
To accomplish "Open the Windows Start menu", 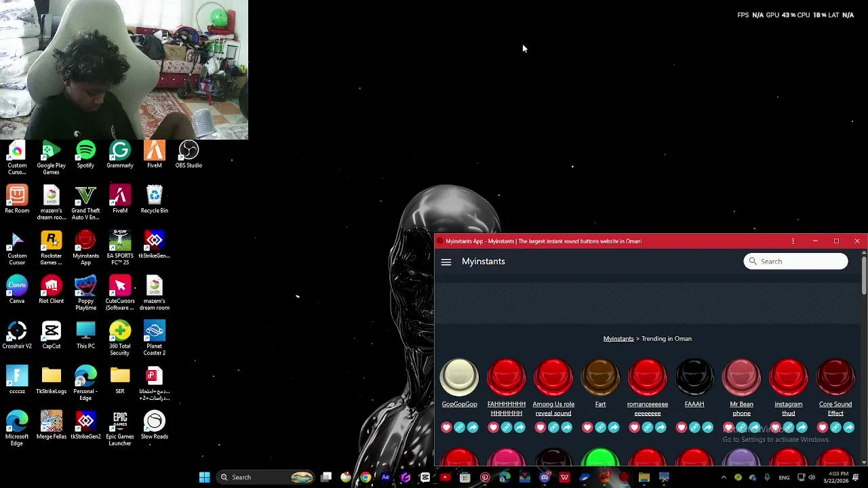I will click(204, 477).
